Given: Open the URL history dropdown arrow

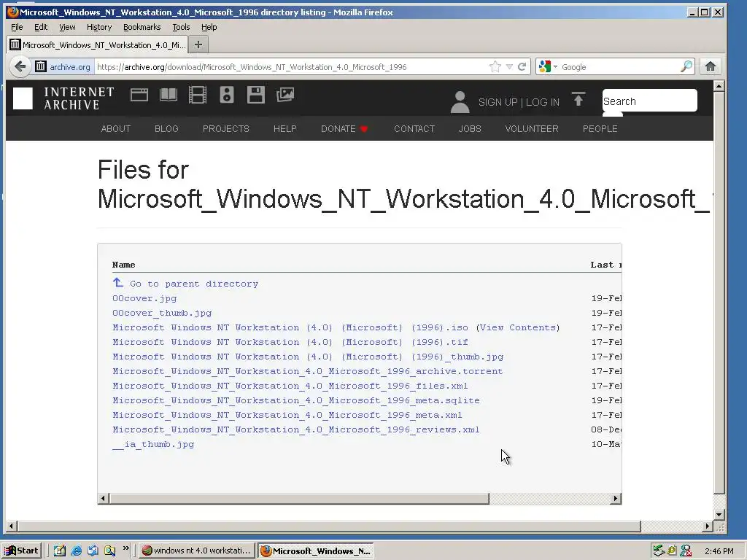Looking at the screenshot, I should (x=509, y=66).
